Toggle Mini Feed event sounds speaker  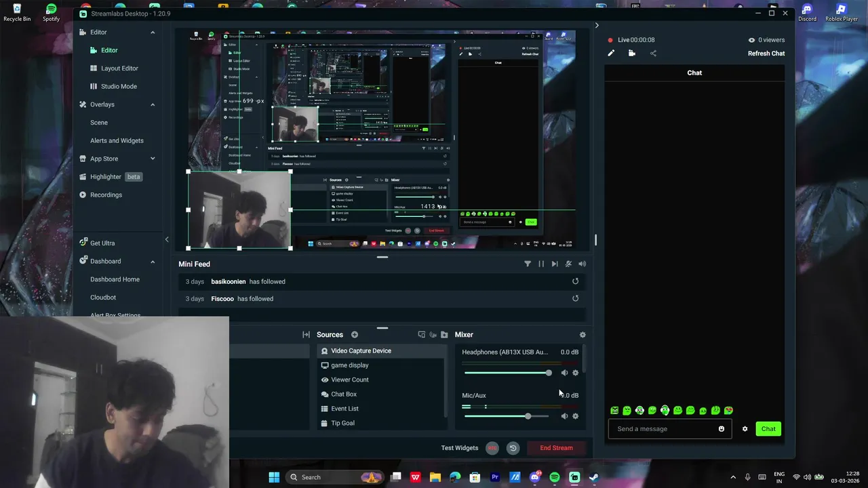(x=582, y=264)
